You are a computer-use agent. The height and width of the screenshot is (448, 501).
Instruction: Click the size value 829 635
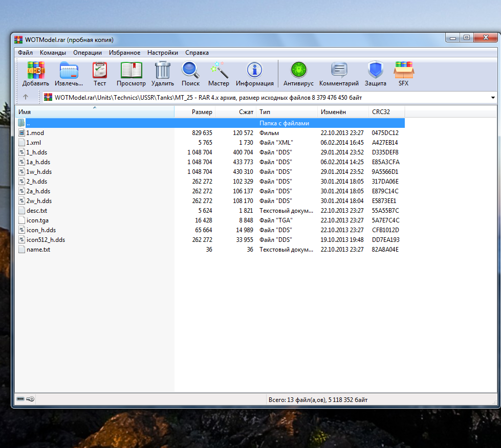(202, 133)
